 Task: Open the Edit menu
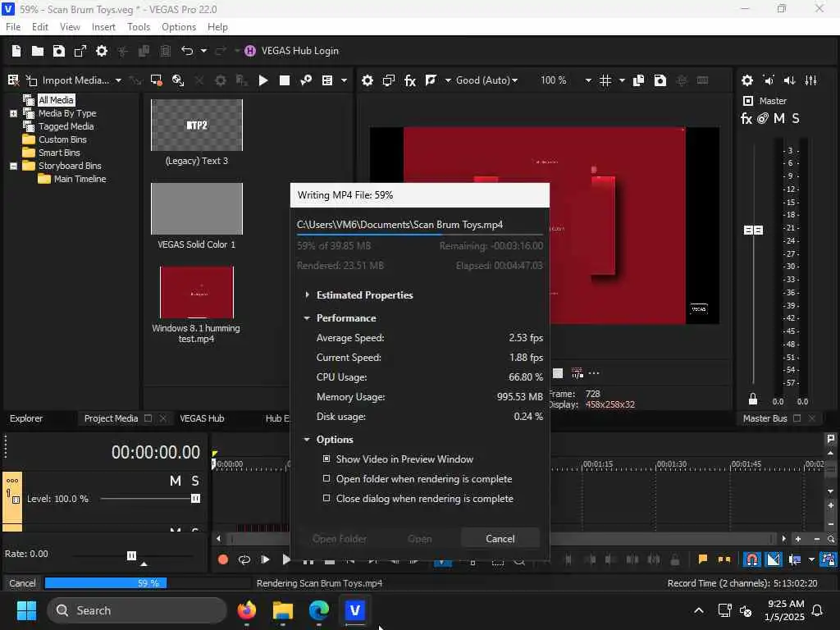tap(39, 27)
